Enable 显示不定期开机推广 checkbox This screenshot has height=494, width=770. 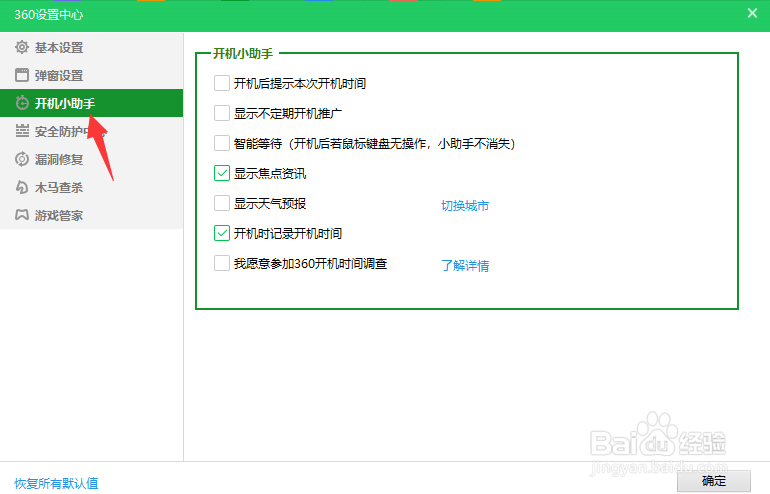[222, 113]
